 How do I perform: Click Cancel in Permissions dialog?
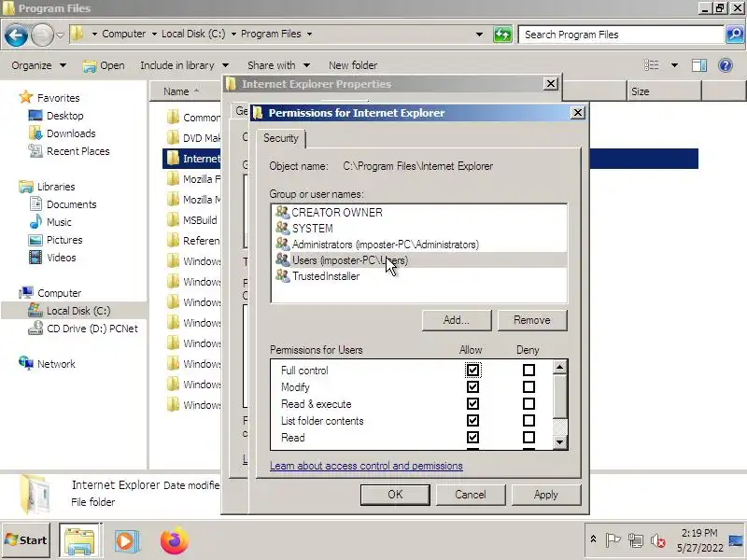471,495
